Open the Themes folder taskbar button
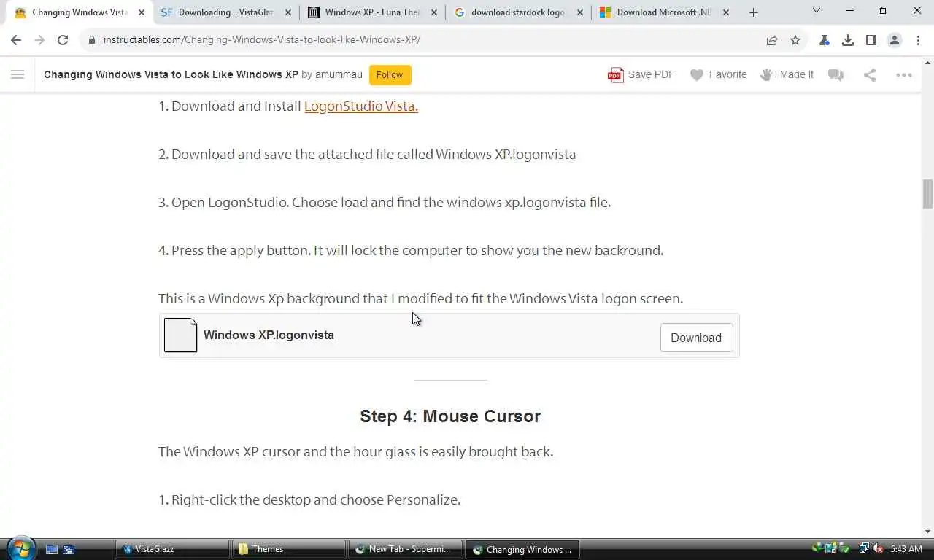This screenshot has width=934, height=560. (289, 549)
